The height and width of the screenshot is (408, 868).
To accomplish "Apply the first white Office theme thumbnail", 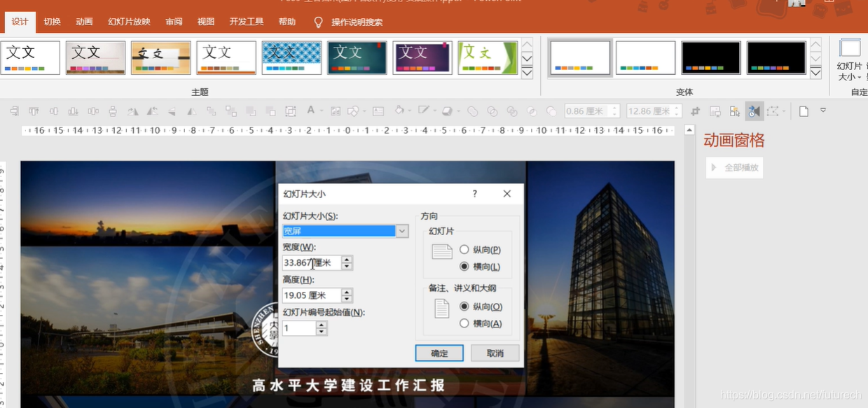I will [x=29, y=57].
